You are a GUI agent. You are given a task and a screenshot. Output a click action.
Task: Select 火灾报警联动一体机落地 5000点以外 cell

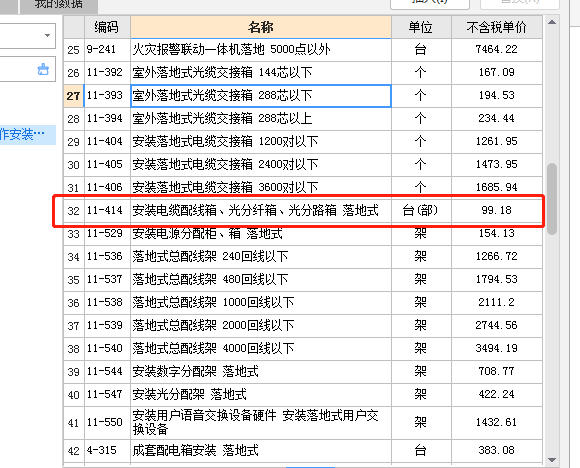pos(261,50)
